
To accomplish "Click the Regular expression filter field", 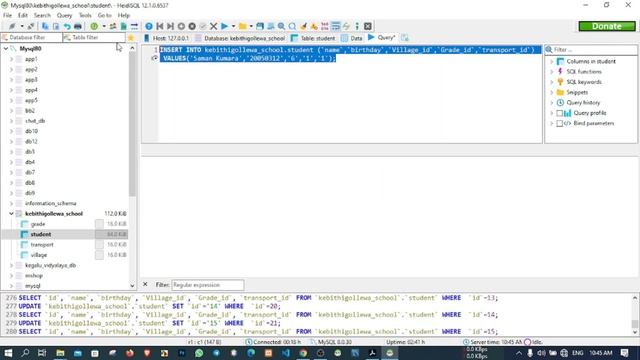I will [208, 285].
